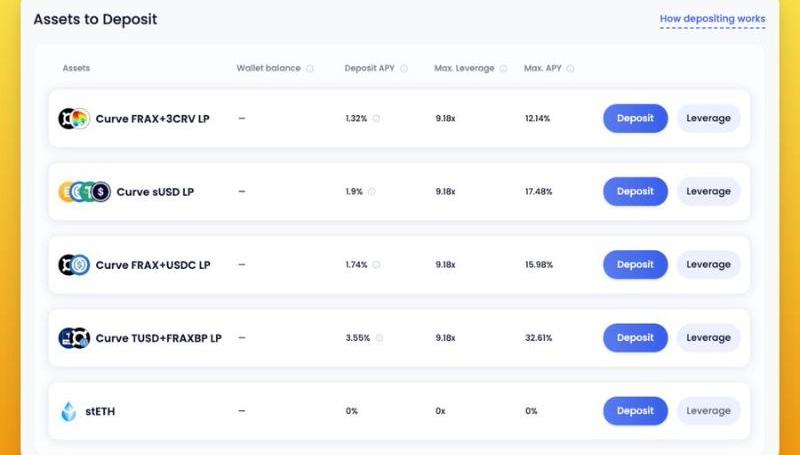Select the Curve TUSD+FRAXBP LP asset name
The height and width of the screenshot is (455, 800).
pyautogui.click(x=159, y=338)
